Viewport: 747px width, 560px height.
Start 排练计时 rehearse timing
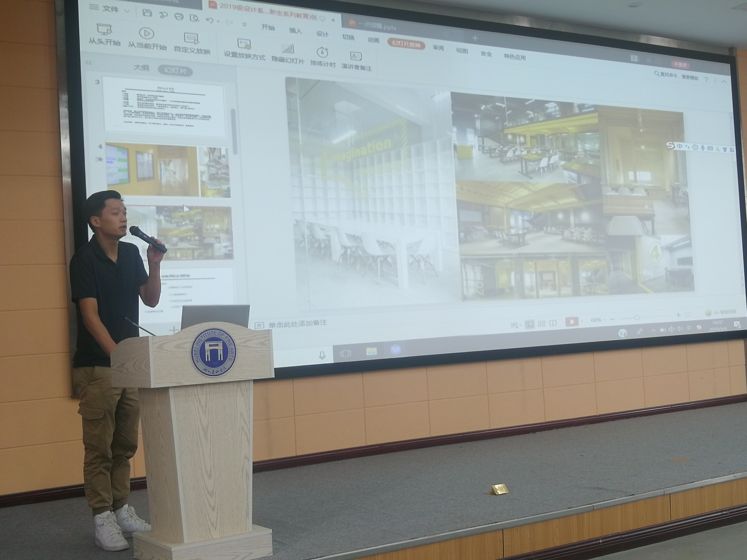pyautogui.click(x=322, y=53)
